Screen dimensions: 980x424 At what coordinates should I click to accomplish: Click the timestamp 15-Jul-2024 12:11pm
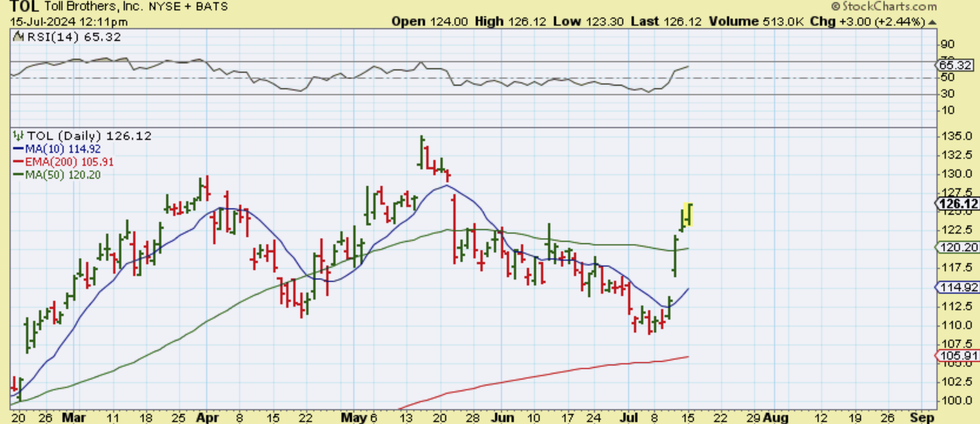tap(69, 22)
